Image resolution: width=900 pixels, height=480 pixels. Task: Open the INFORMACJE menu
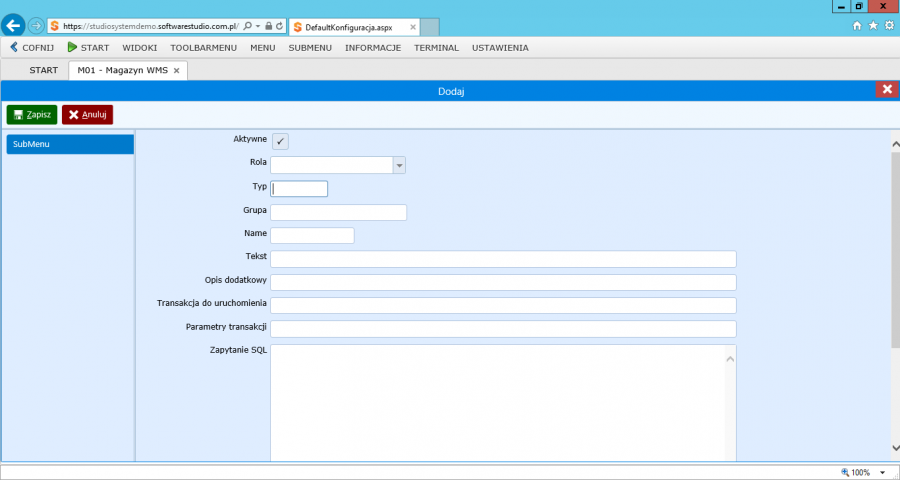click(x=373, y=48)
